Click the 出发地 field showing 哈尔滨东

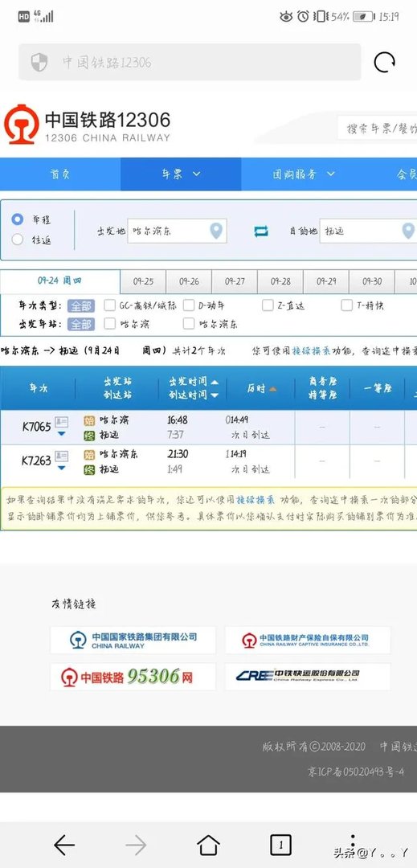pos(177,231)
